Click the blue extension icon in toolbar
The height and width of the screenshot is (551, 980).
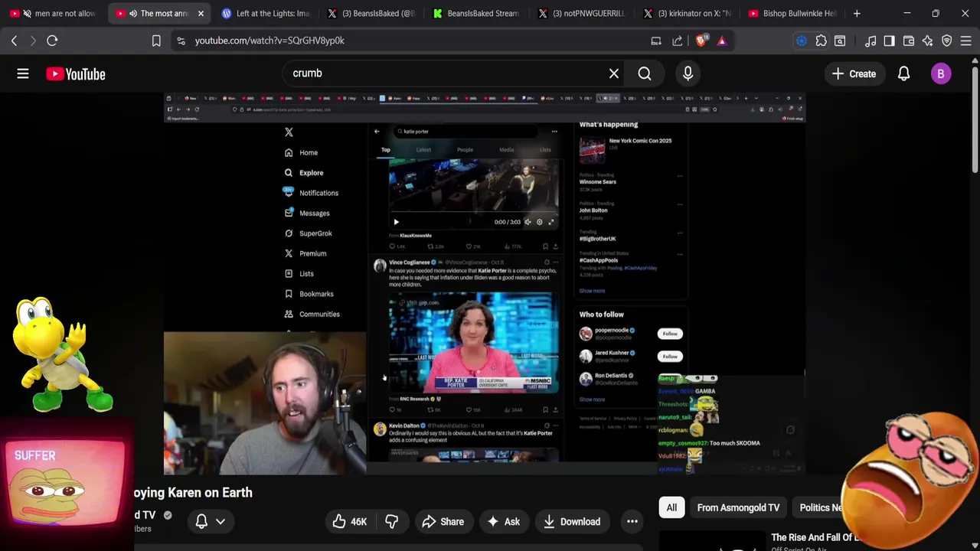[802, 41]
